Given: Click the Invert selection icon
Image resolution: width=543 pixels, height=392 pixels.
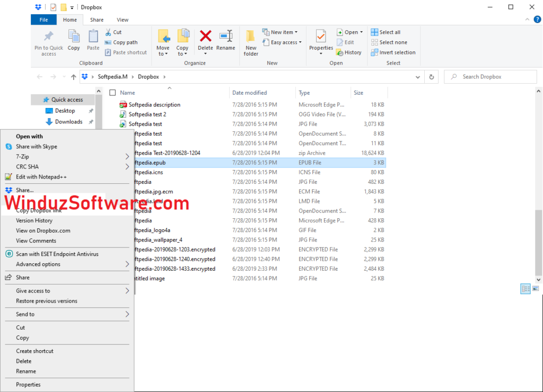Looking at the screenshot, I should click(x=374, y=52).
